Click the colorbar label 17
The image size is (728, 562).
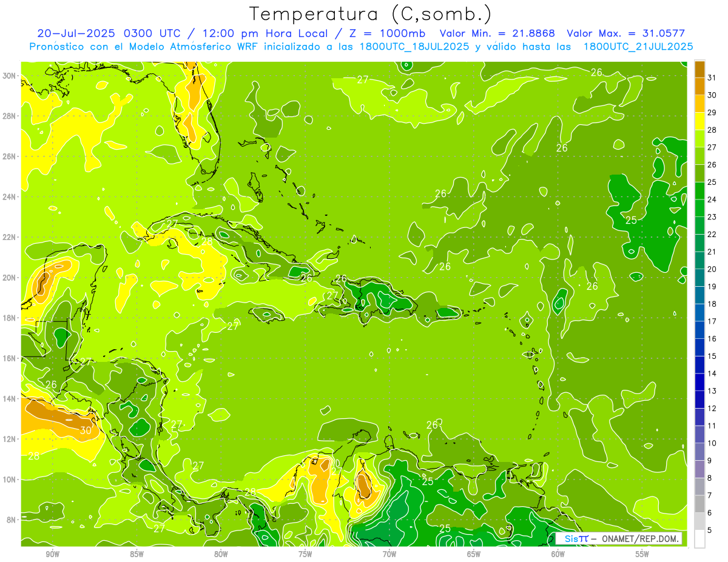pyautogui.click(x=712, y=321)
